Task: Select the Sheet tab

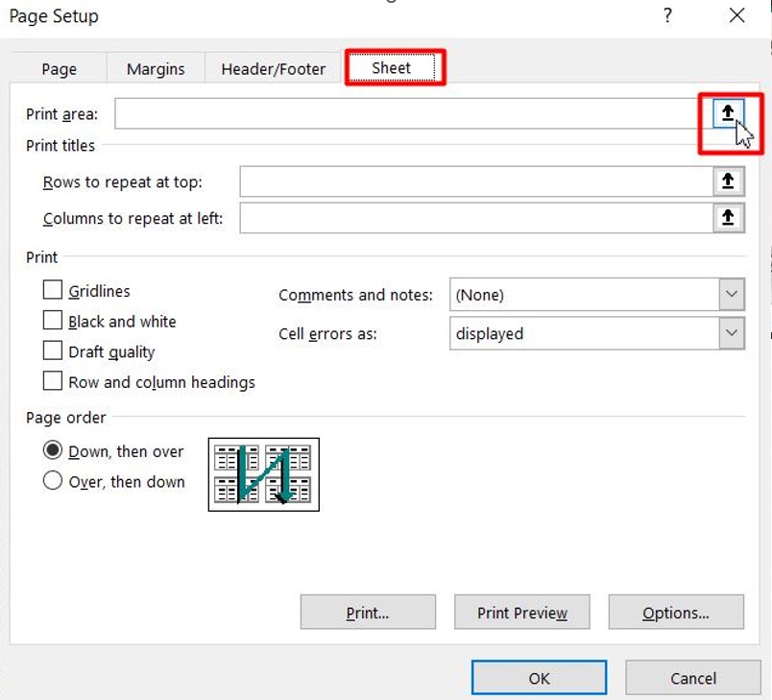Action: pyautogui.click(x=392, y=67)
